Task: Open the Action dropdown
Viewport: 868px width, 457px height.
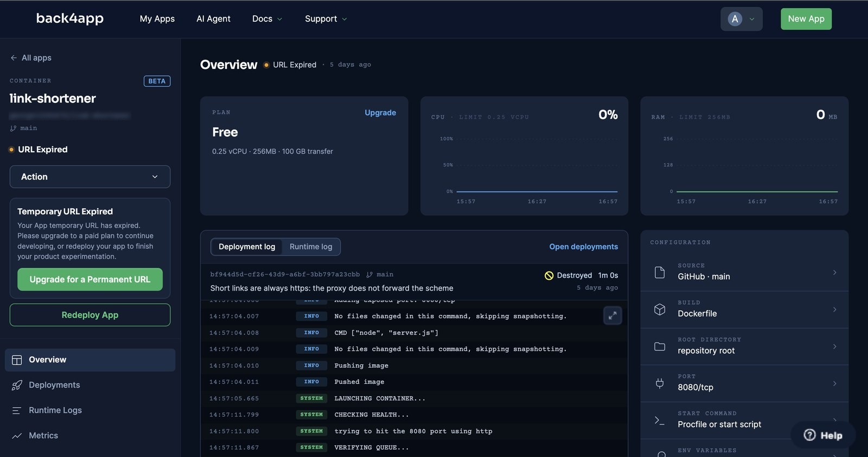Action: [x=90, y=177]
